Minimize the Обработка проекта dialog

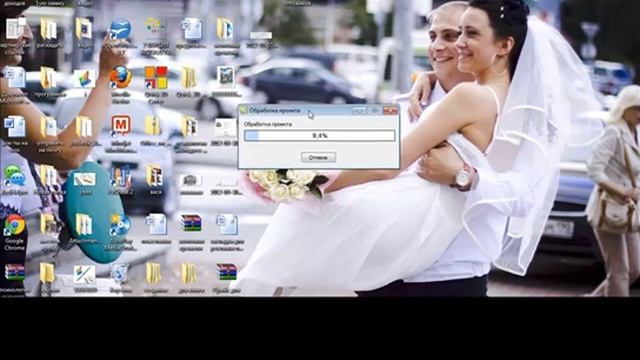coord(359,110)
